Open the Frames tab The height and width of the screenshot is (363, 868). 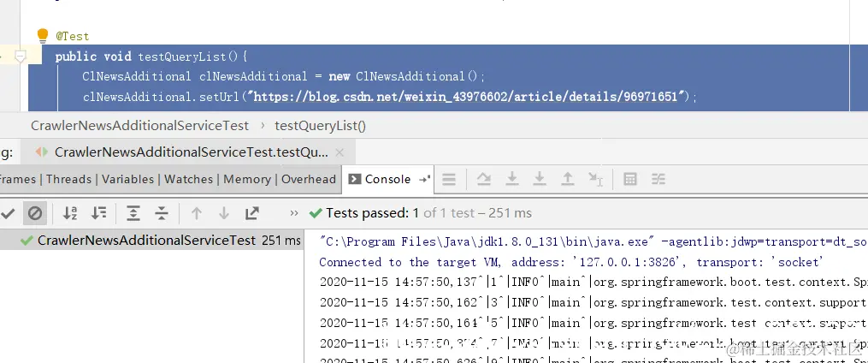point(18,179)
